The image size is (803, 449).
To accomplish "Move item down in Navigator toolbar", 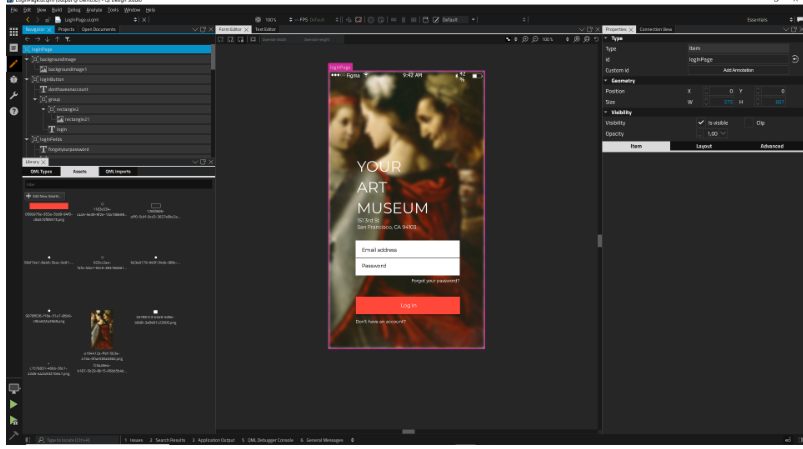I will (47, 39).
